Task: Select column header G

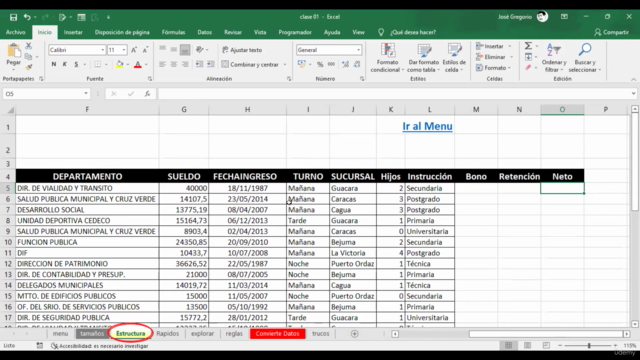Action: click(184, 109)
